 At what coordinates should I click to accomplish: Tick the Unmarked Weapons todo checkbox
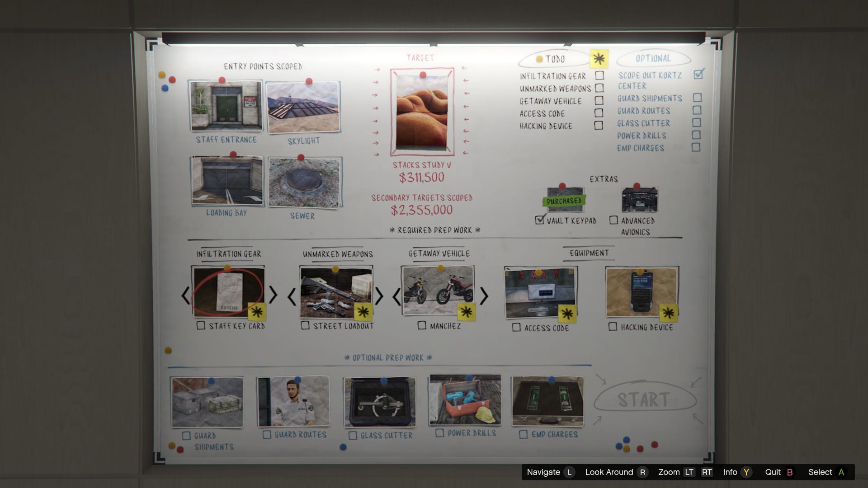coord(599,88)
